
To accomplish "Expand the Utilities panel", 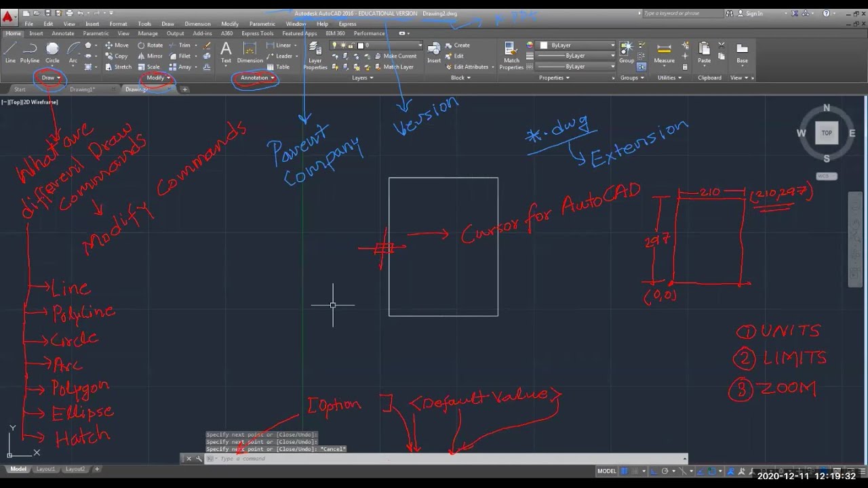I will (x=669, y=78).
